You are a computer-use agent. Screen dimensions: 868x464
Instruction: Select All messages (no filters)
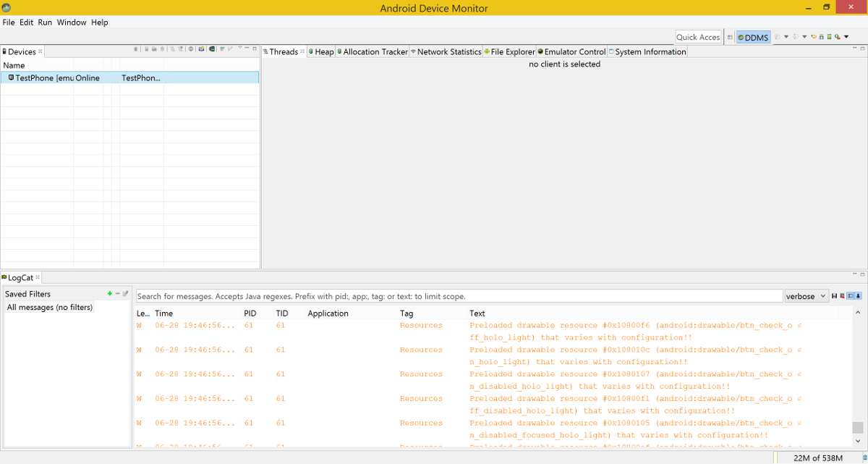pos(50,307)
